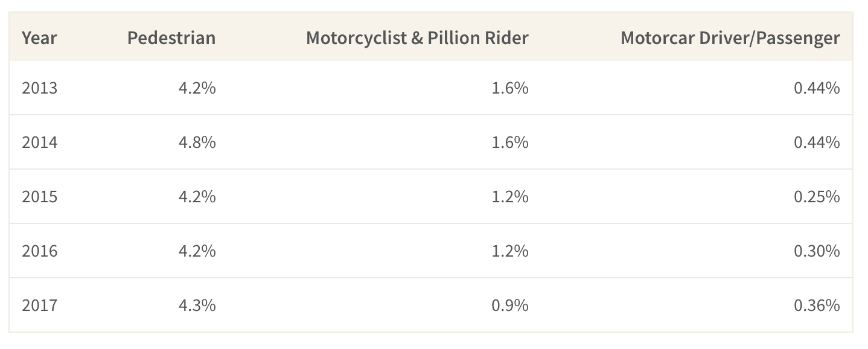Select 2014 motorcyclist value 1.6%
This screenshot has width=868, height=349.
pyautogui.click(x=510, y=142)
